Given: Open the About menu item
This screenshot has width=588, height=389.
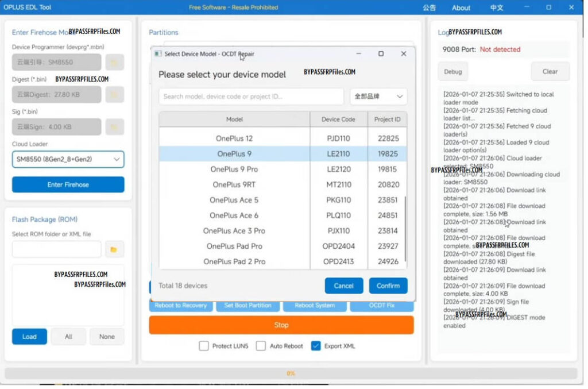Looking at the screenshot, I should (461, 7).
